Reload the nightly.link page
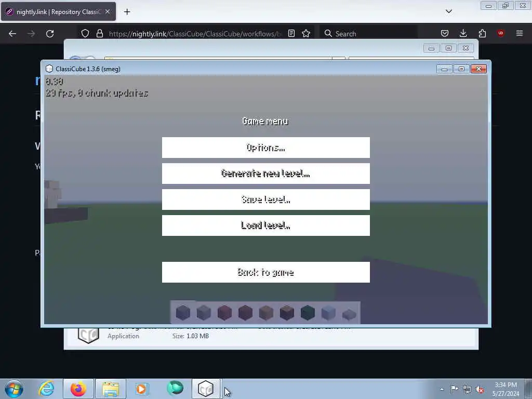532x399 pixels. pyautogui.click(x=50, y=34)
